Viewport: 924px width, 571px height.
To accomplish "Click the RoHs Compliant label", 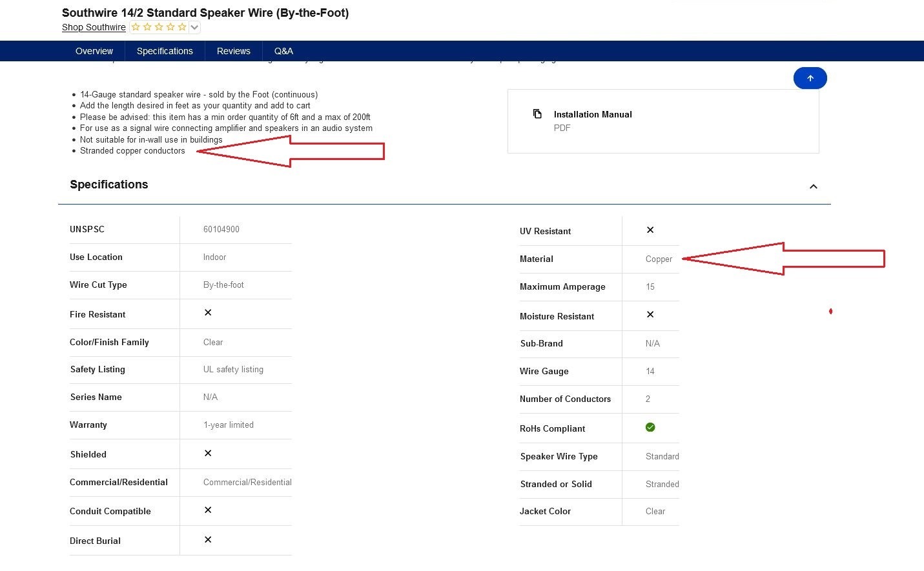I will 553,428.
